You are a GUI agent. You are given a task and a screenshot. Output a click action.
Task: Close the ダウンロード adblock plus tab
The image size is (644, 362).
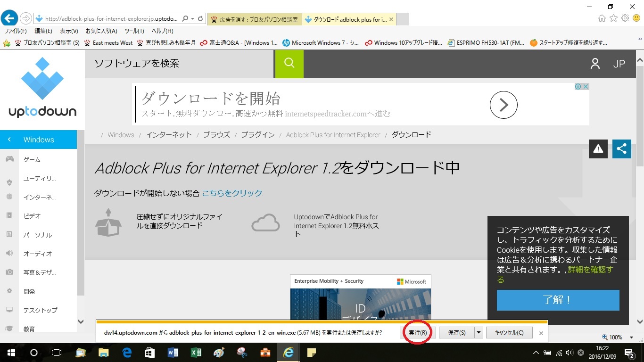click(x=391, y=19)
